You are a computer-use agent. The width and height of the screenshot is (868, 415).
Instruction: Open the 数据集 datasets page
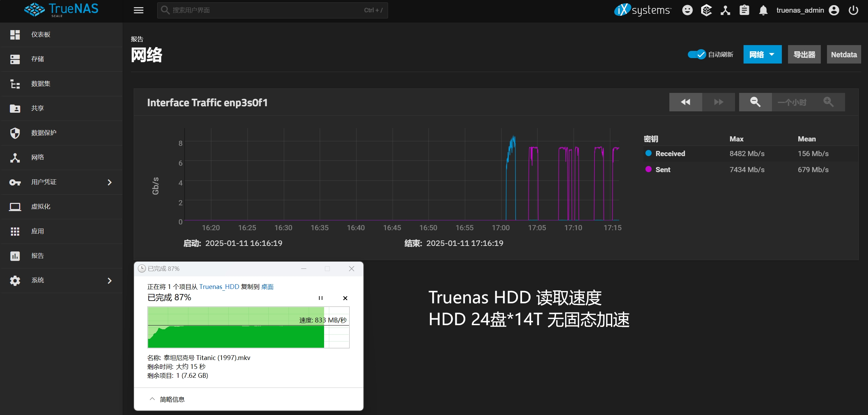pyautogui.click(x=62, y=84)
